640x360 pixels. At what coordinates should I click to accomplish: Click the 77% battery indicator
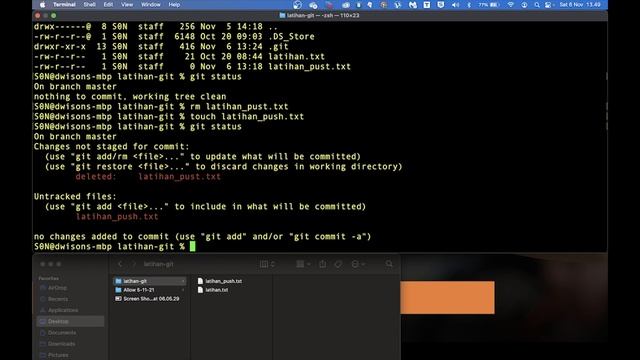point(489,5)
